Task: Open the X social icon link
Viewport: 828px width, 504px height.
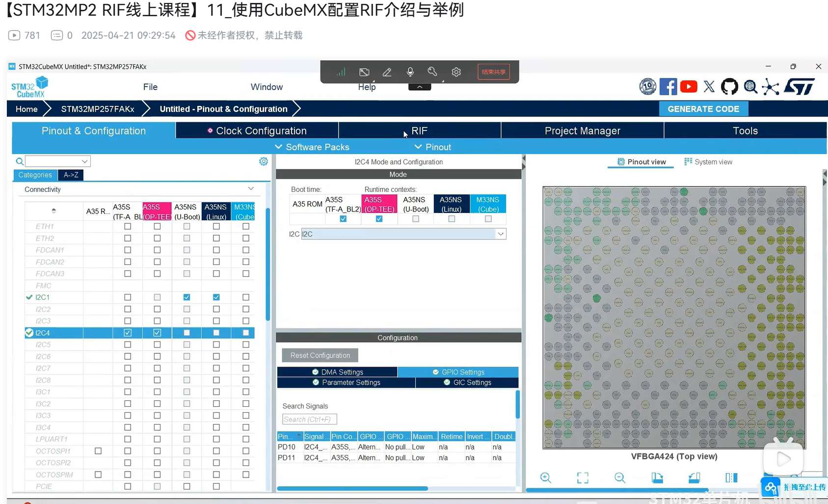Action: pos(709,87)
